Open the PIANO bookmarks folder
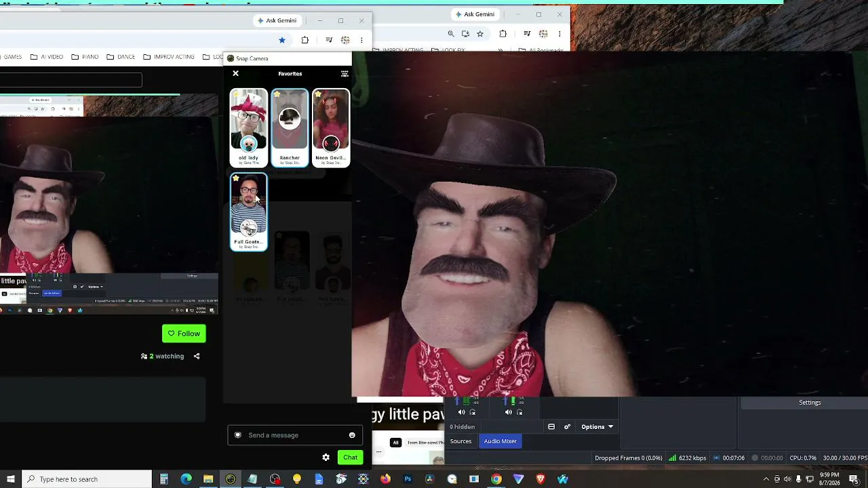868x488 pixels. (x=85, y=57)
